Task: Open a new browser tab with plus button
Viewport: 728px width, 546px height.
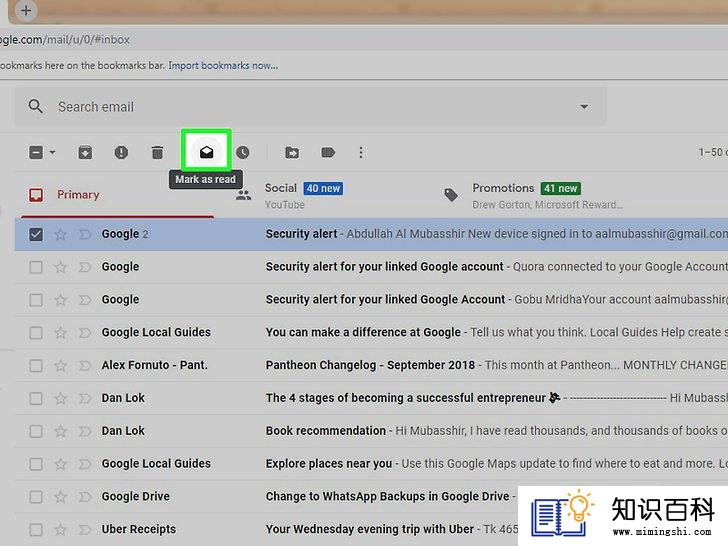Action: (x=26, y=10)
